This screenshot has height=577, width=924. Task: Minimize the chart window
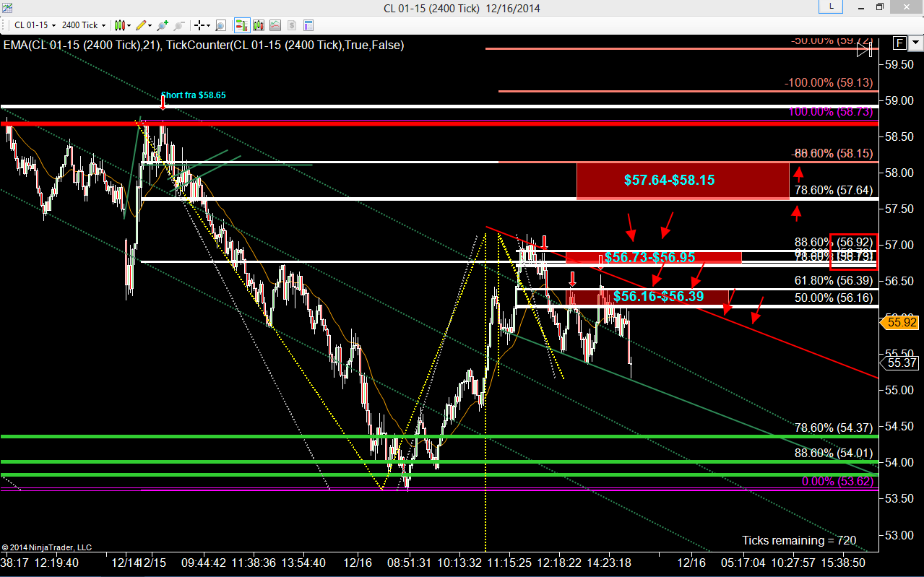pos(860,7)
